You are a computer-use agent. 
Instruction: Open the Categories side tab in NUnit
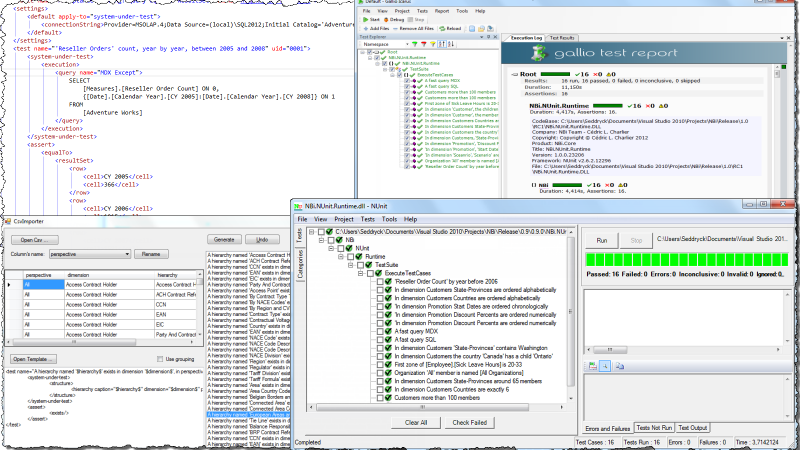point(300,264)
